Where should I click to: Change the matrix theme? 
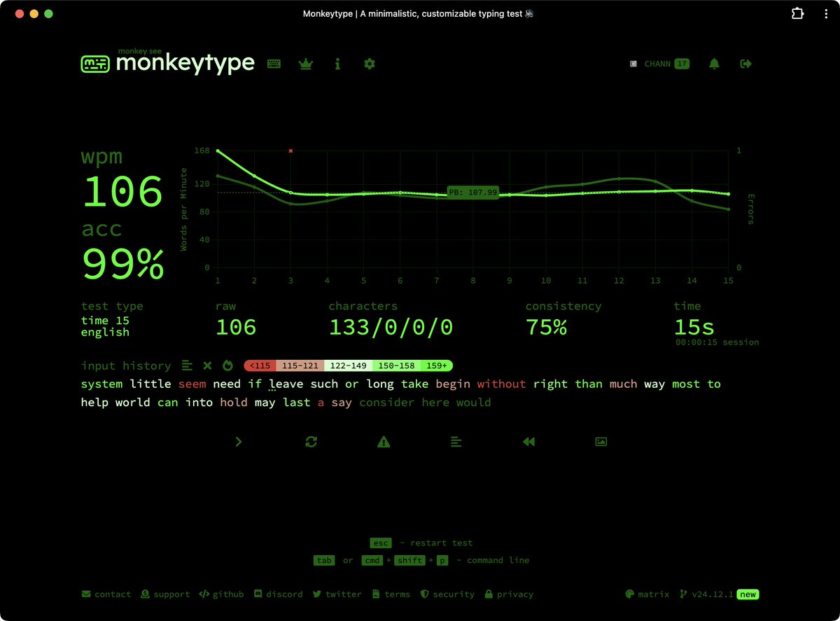pyautogui.click(x=647, y=594)
